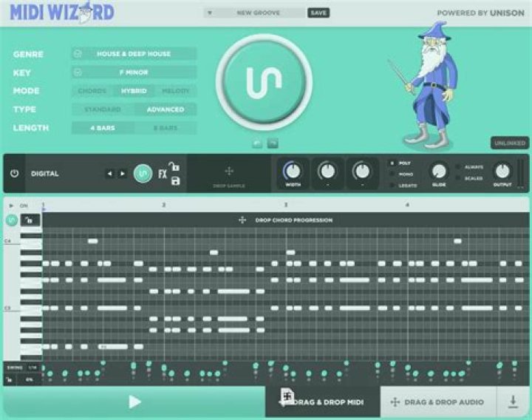Toggle the synth power button

pyautogui.click(x=14, y=174)
